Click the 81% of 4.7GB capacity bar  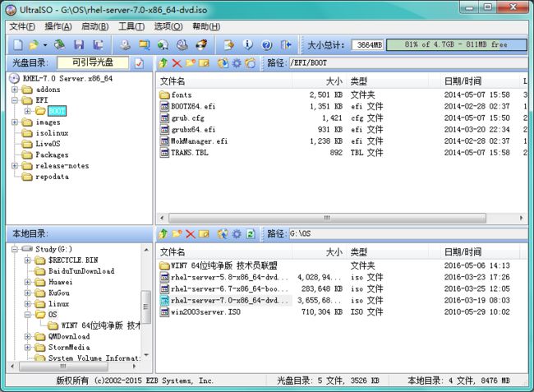[x=457, y=44]
